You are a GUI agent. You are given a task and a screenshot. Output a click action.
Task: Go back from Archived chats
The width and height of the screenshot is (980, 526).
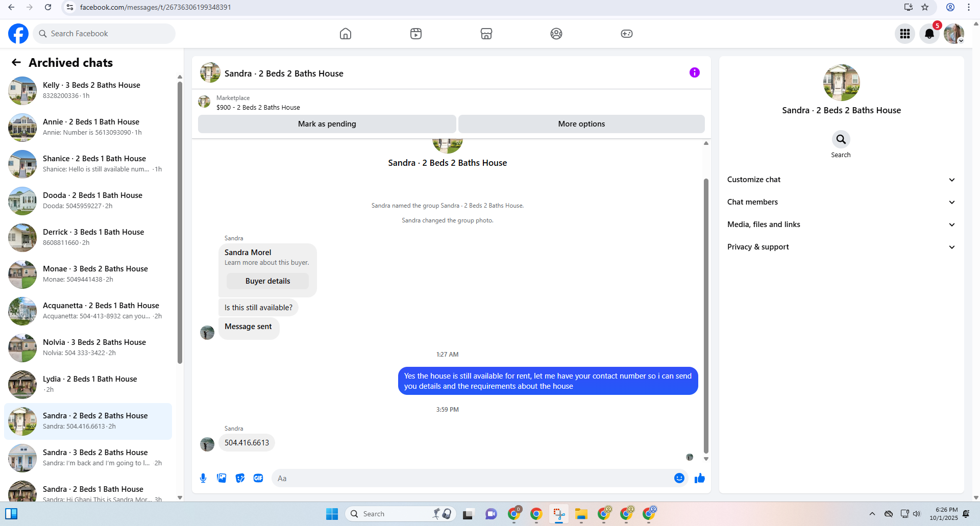(16, 62)
